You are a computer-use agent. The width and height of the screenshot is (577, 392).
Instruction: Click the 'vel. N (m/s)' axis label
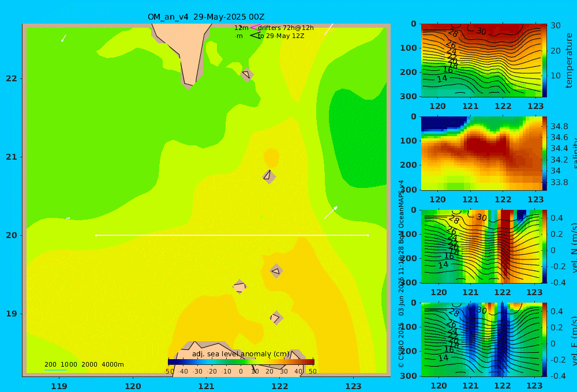pyautogui.click(x=575, y=247)
